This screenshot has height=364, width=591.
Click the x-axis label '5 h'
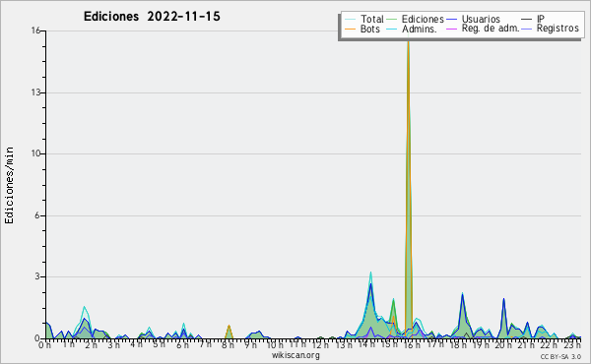tap(159, 344)
